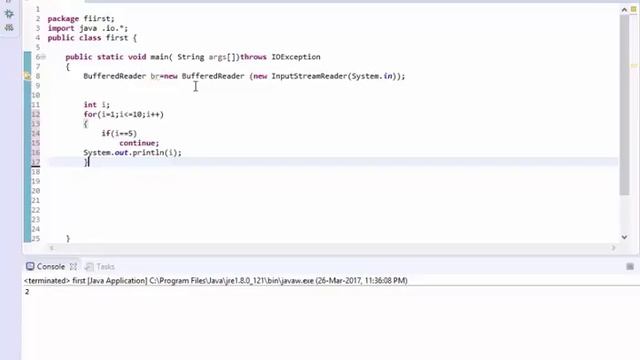
Task: Click the closing brace on line 25
Action: pyautogui.click(x=68, y=238)
